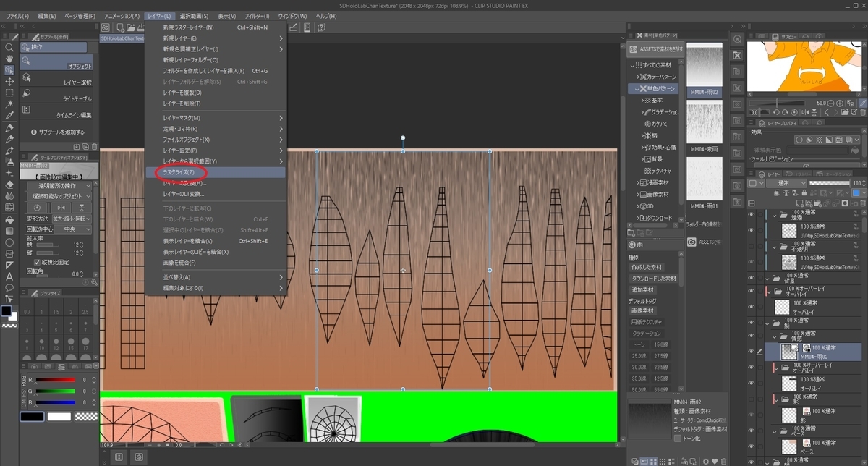Click サブツールを追加する button
Viewport: 868px width, 466px height.
pos(58,132)
